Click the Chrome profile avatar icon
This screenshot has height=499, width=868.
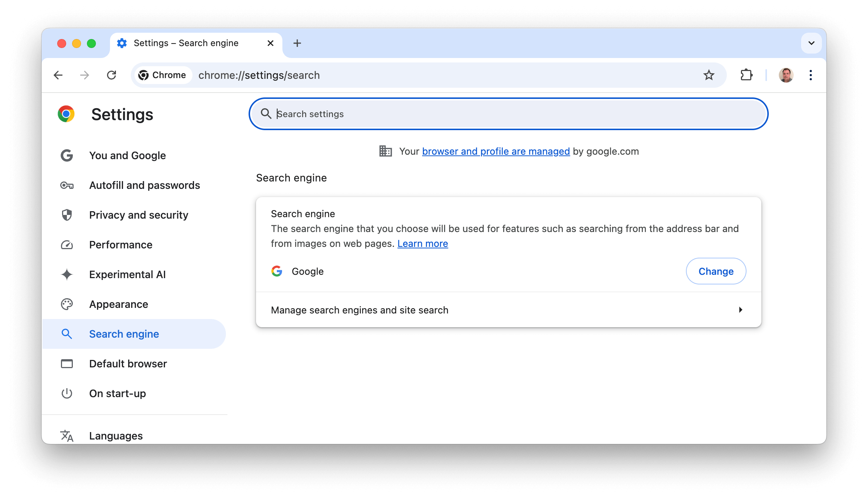point(786,75)
